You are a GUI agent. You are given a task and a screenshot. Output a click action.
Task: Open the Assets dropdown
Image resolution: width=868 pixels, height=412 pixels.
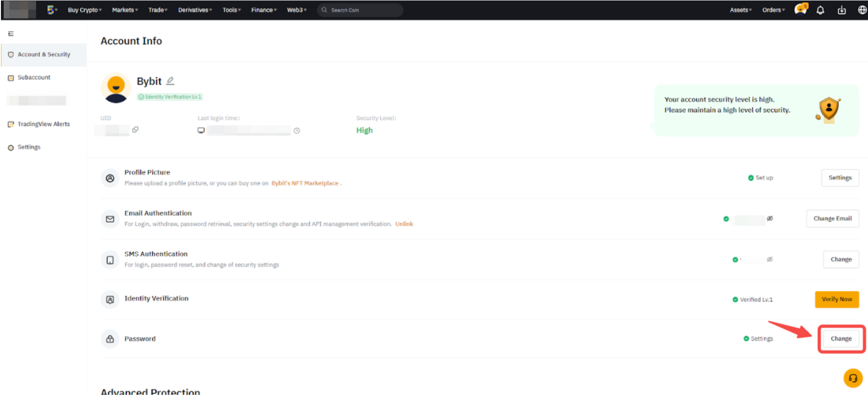[740, 10]
